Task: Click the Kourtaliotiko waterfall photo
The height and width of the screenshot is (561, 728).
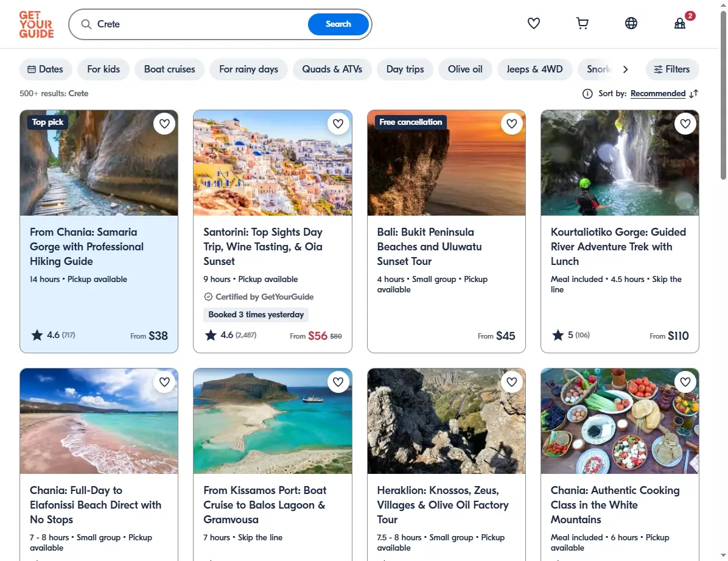Action: point(620,163)
